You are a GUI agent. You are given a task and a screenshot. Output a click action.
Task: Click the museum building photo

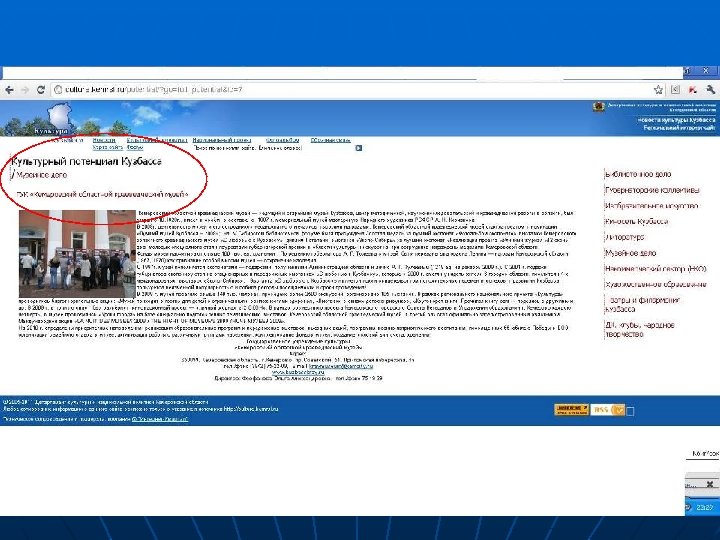click(x=77, y=254)
